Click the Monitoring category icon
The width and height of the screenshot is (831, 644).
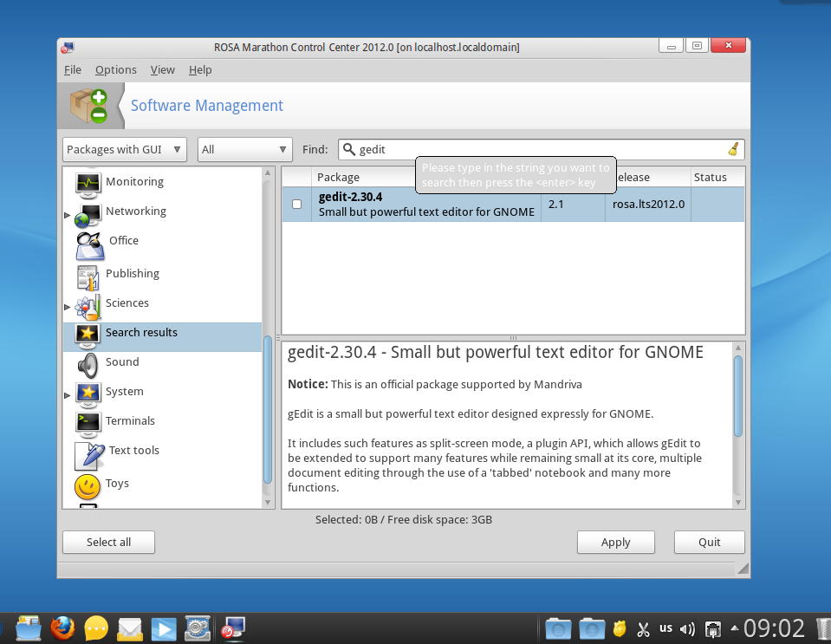pyautogui.click(x=88, y=185)
